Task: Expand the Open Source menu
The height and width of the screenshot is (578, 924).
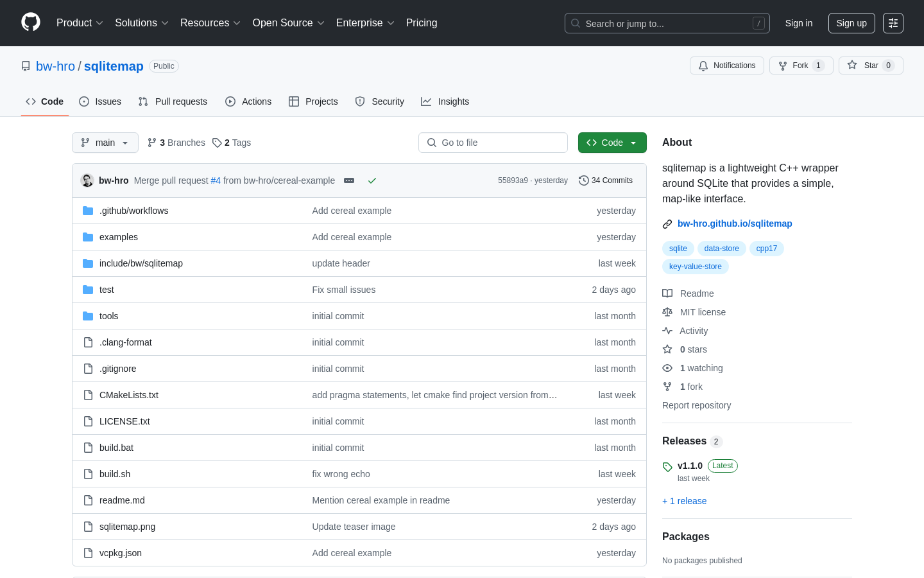Action: [289, 23]
